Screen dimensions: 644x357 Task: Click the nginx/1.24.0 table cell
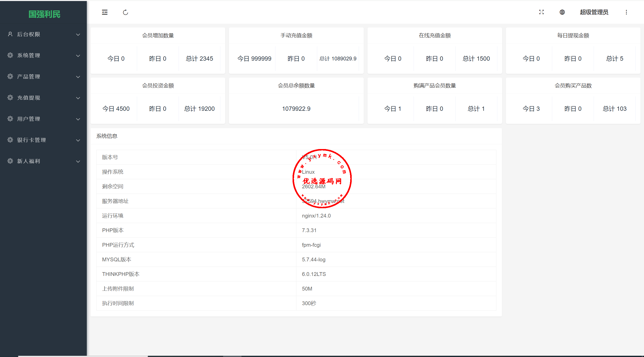(x=396, y=216)
